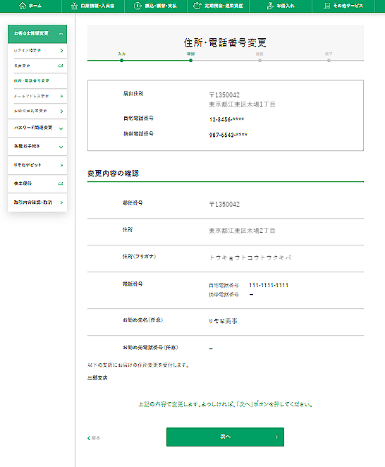Open the その他サービス navigation item

(343, 6)
